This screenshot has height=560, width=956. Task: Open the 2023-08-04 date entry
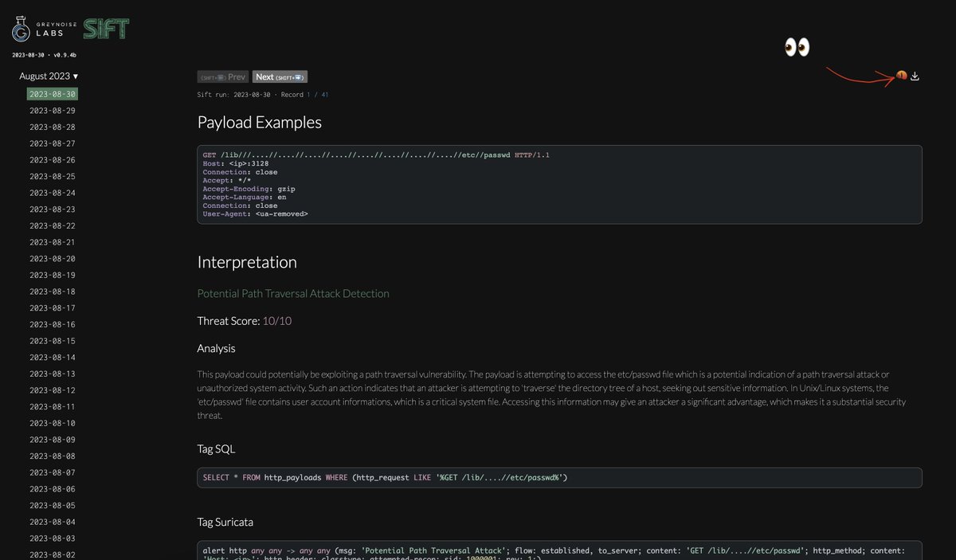[53, 523]
